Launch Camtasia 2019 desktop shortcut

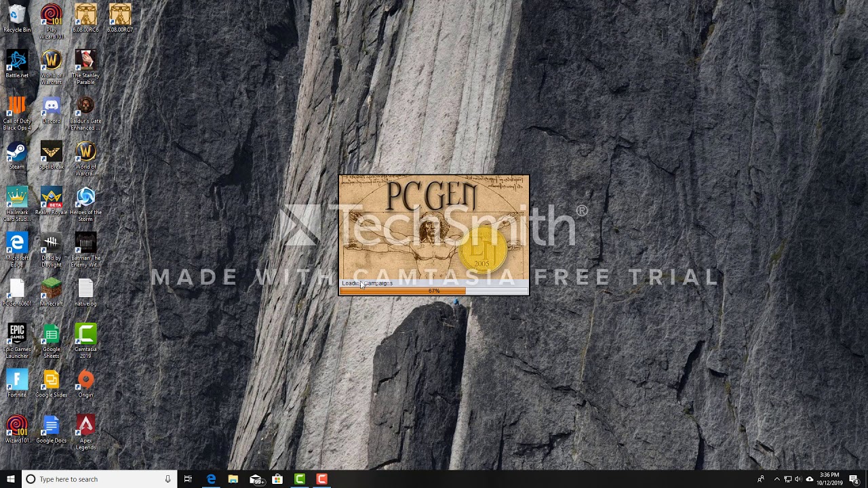tap(85, 341)
